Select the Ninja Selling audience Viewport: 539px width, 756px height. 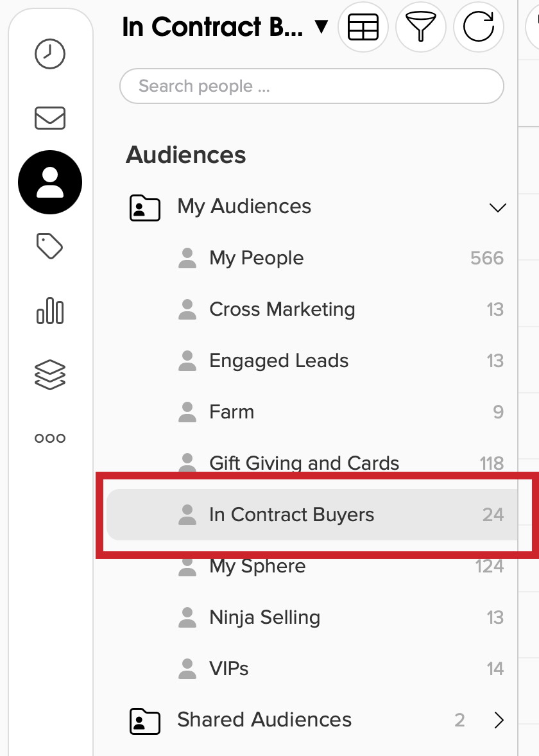coord(264,617)
